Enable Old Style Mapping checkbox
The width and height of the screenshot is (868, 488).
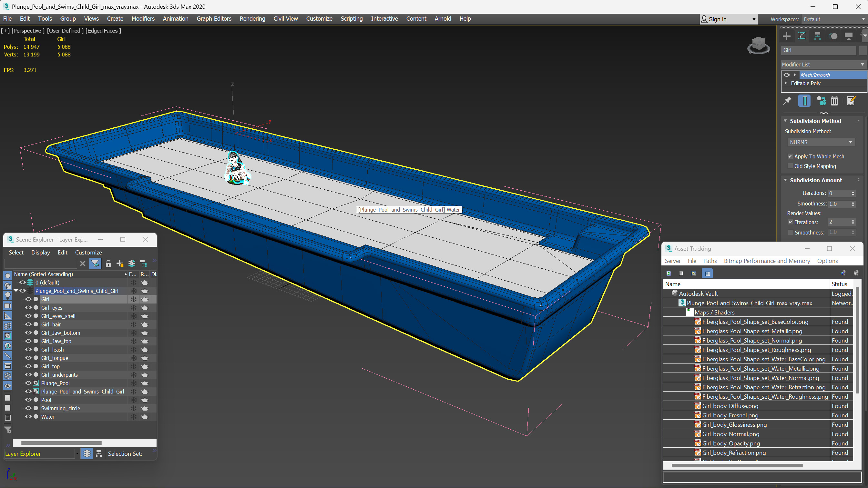(790, 166)
